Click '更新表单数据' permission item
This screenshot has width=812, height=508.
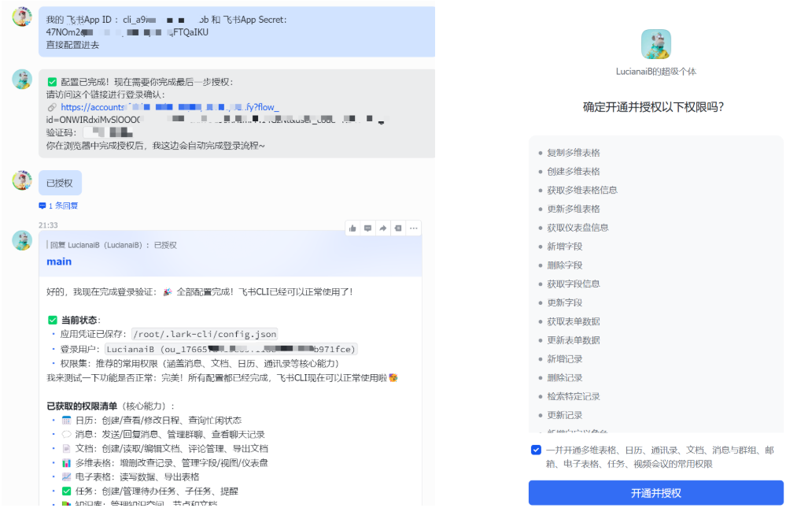pos(574,340)
